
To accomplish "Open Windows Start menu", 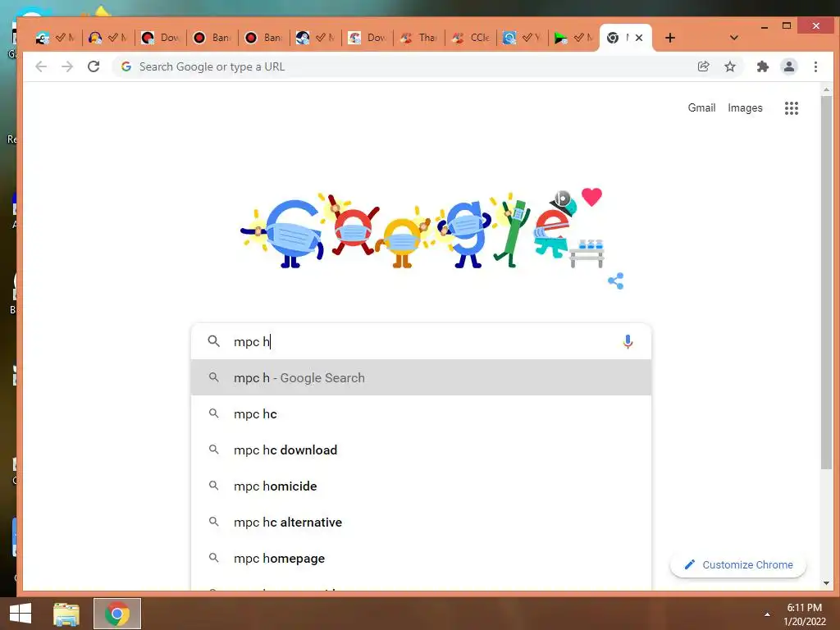I will pyautogui.click(x=21, y=614).
